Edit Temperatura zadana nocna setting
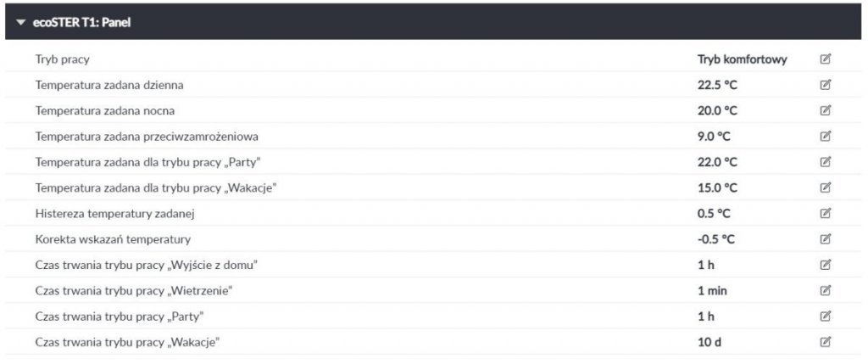The width and height of the screenshot is (868, 364). click(x=825, y=110)
